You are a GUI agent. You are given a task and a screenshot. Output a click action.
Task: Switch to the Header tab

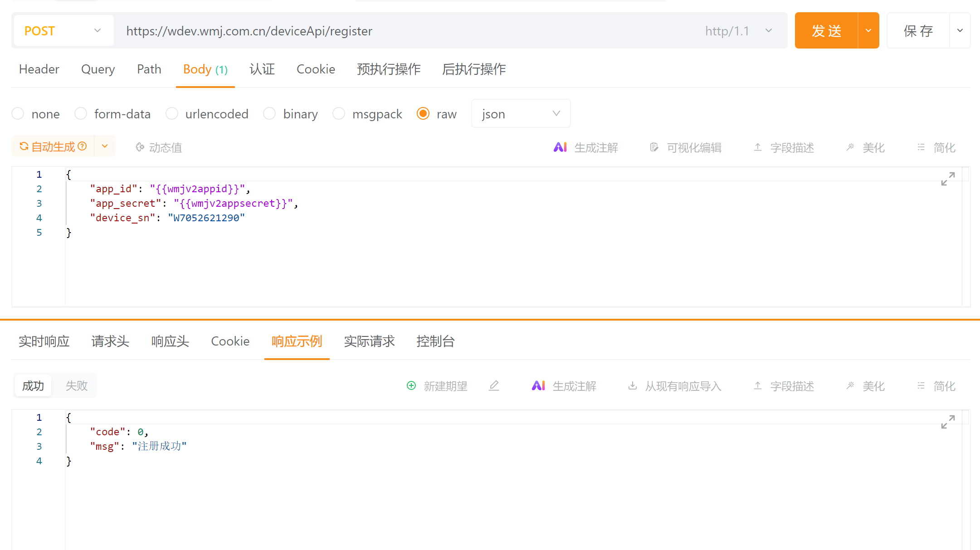(39, 69)
